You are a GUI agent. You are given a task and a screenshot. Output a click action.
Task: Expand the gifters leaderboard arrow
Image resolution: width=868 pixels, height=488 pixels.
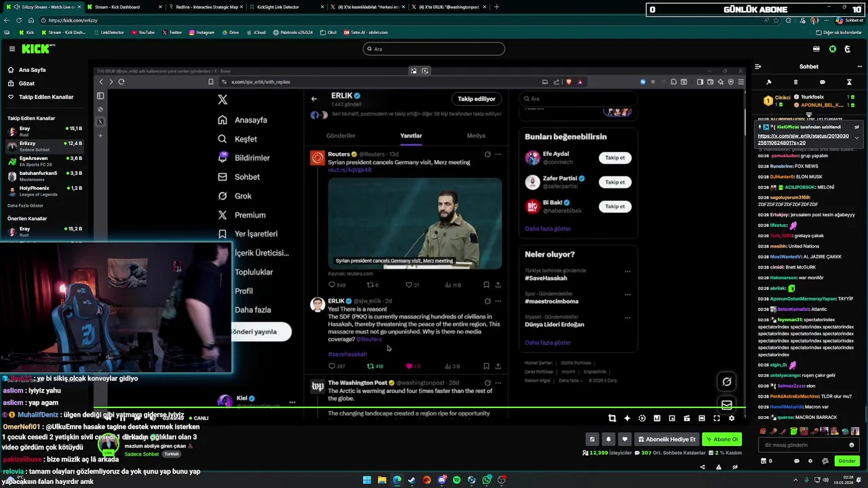pos(808,115)
